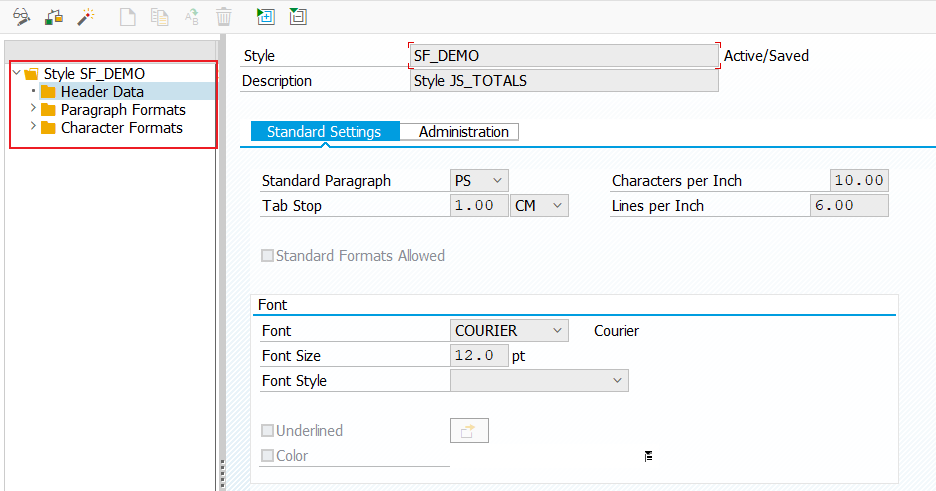Click the Characters per Inch label

point(676,181)
